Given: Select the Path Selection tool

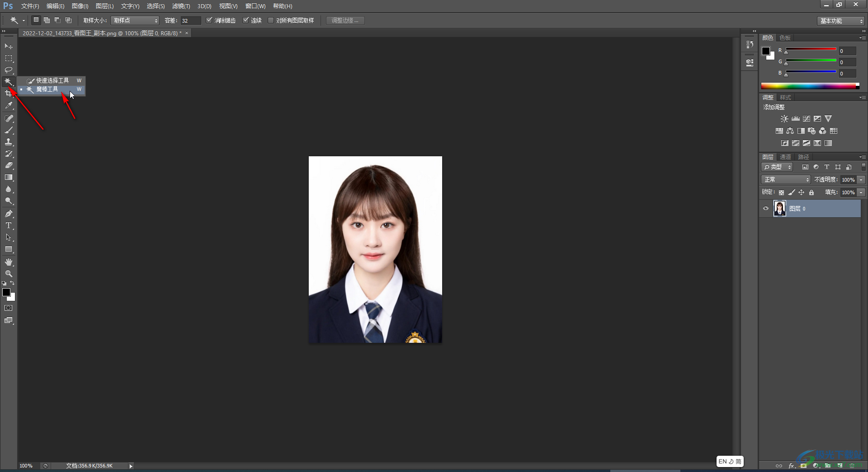Looking at the screenshot, I should point(9,237).
